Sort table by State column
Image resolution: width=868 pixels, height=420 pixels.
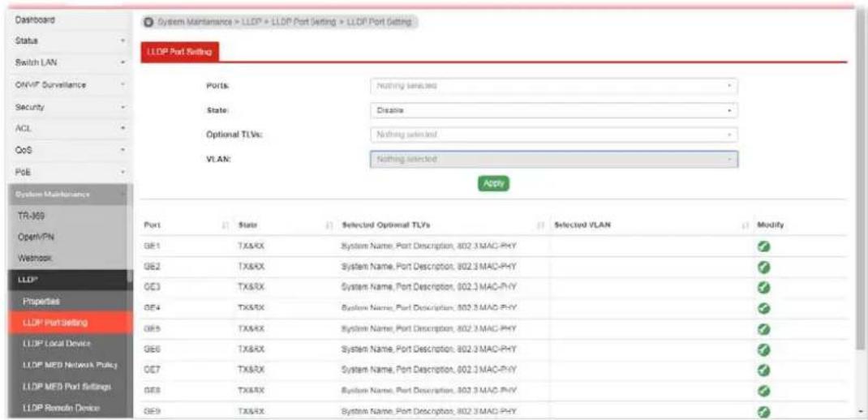pos(330,225)
